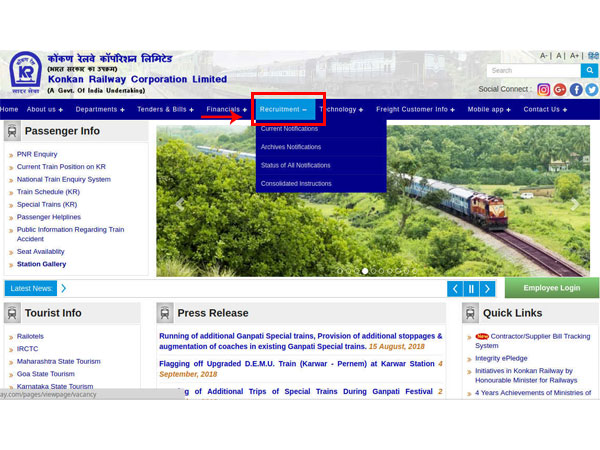Decrease font size with A-
Viewport: 600px width, 450px height.
(x=543, y=56)
